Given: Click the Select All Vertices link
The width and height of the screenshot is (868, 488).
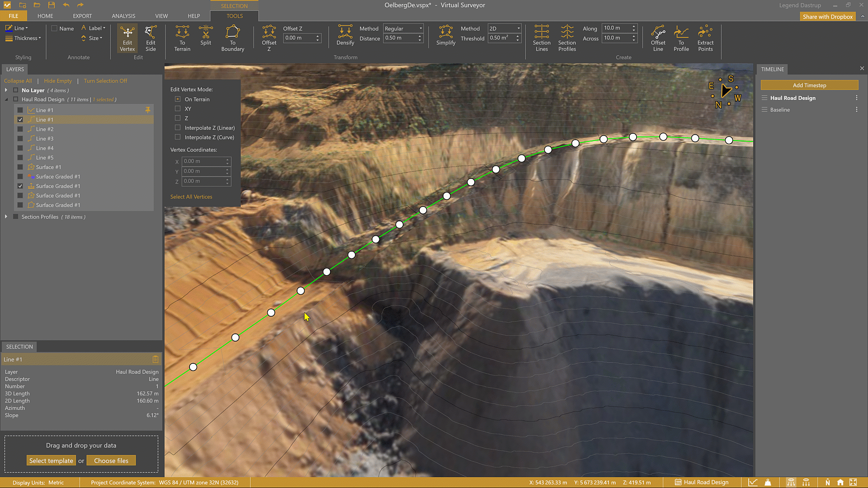Looking at the screenshot, I should click(x=191, y=197).
